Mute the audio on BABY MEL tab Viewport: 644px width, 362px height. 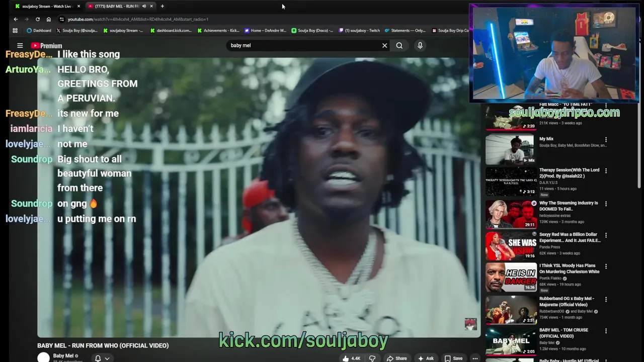point(144,6)
